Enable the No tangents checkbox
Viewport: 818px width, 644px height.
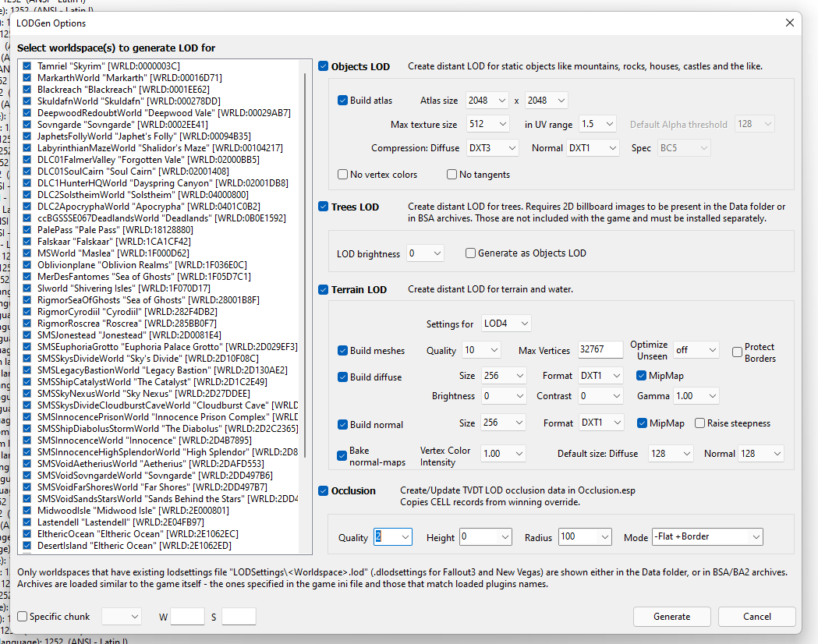point(451,174)
